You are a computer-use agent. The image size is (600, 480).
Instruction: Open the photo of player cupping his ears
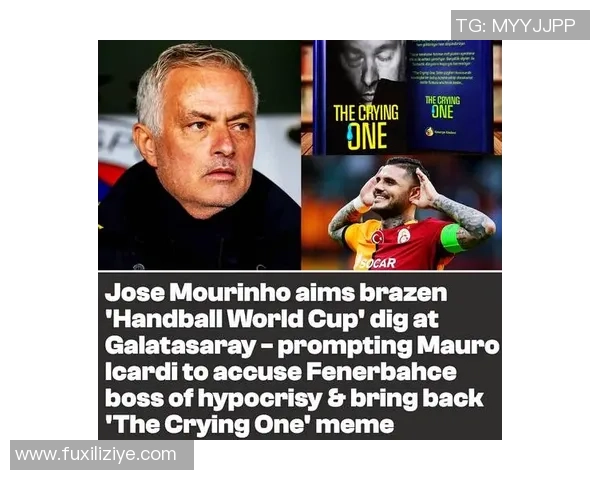click(401, 213)
